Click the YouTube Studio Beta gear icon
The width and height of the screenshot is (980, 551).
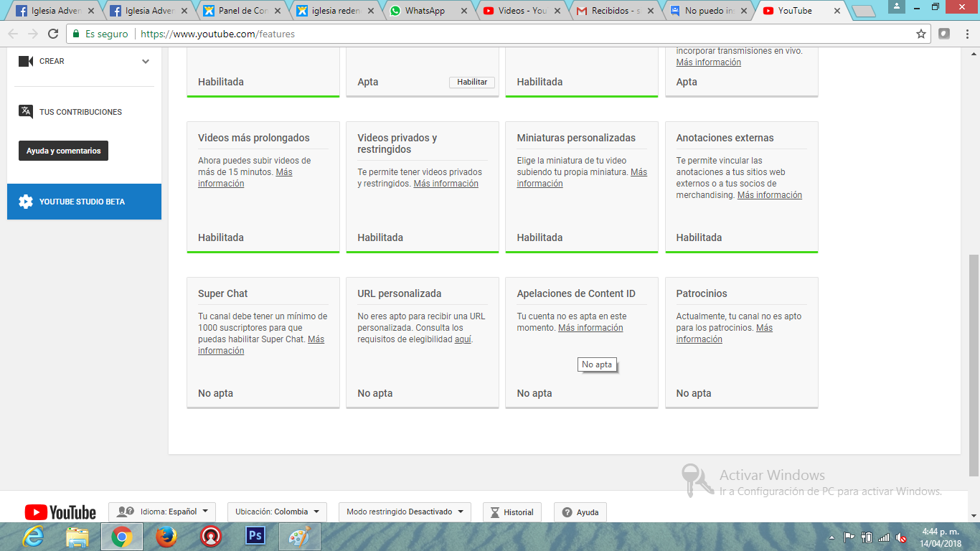pyautogui.click(x=26, y=202)
